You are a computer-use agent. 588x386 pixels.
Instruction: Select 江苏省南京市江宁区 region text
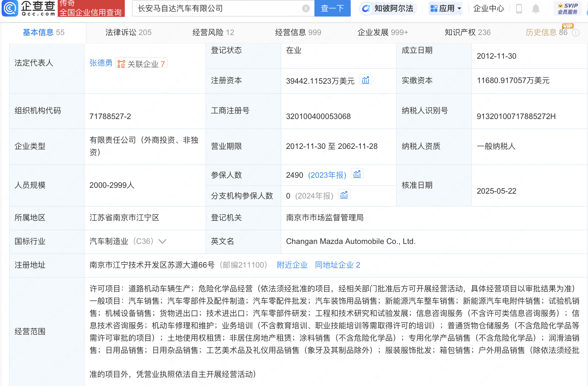[x=124, y=218]
